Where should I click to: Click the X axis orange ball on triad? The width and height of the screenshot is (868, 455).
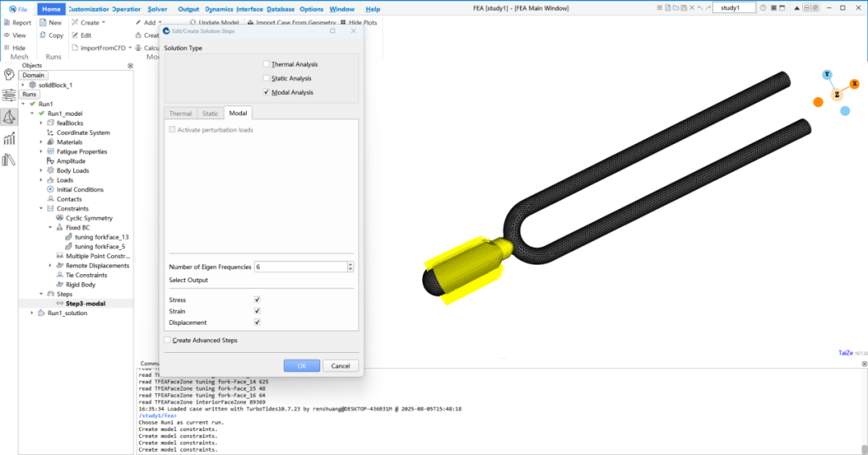(854, 84)
